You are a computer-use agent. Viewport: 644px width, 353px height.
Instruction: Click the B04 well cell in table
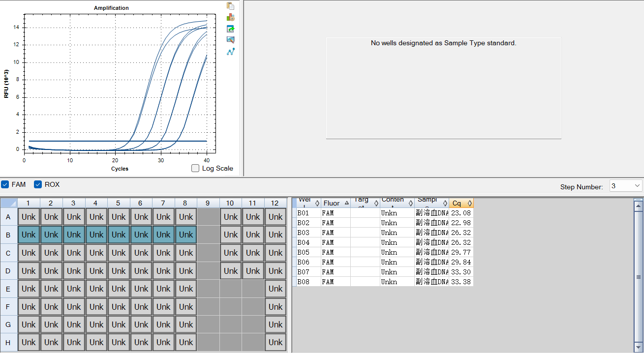[308, 242]
